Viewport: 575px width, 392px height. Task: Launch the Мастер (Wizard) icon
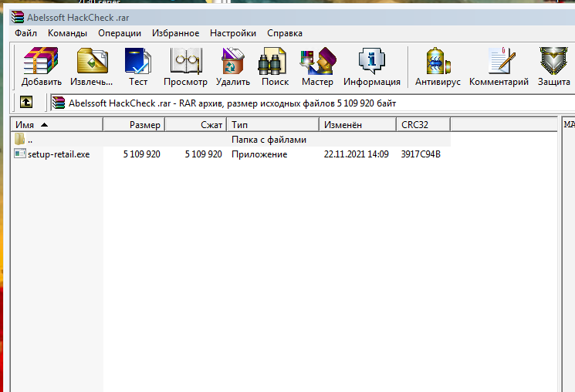318,61
